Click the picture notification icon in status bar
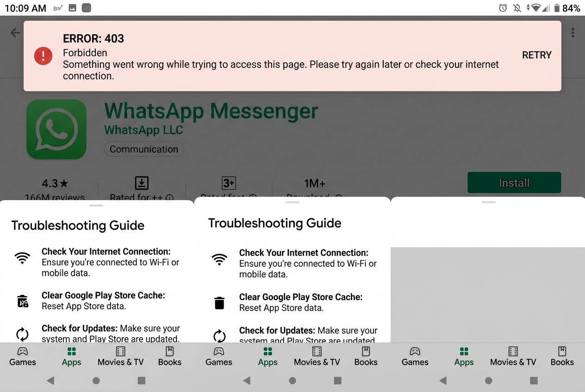The image size is (585, 392). [72, 8]
